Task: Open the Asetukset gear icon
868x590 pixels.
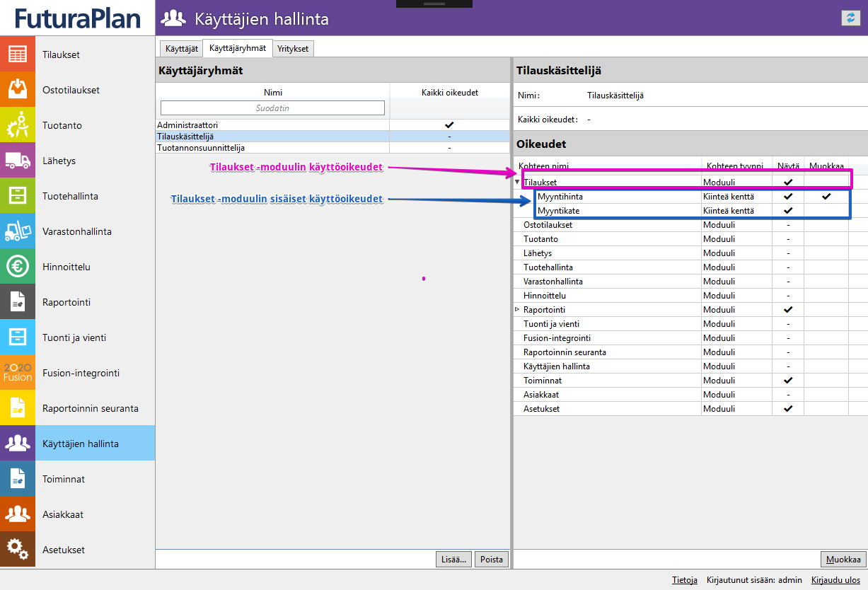Action: coord(18,550)
